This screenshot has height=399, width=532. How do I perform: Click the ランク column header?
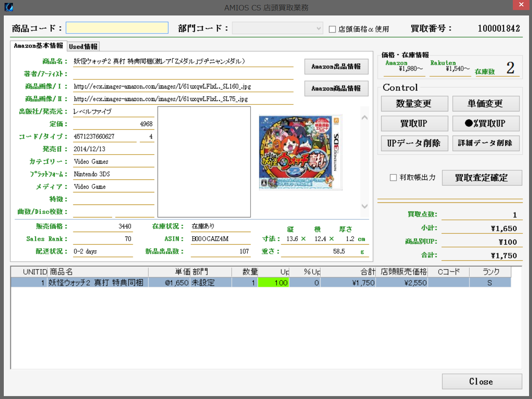tap(490, 272)
